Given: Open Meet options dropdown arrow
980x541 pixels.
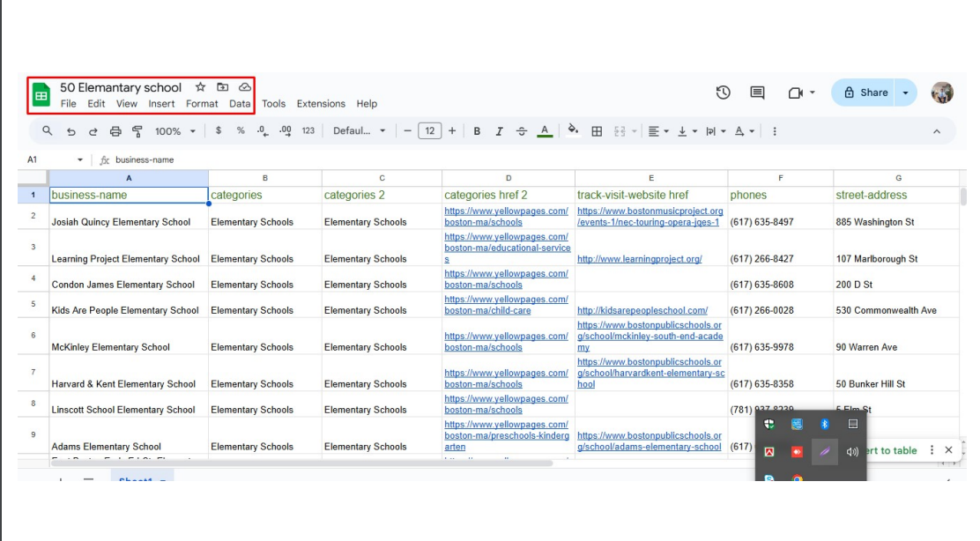Looking at the screenshot, I should (x=812, y=93).
